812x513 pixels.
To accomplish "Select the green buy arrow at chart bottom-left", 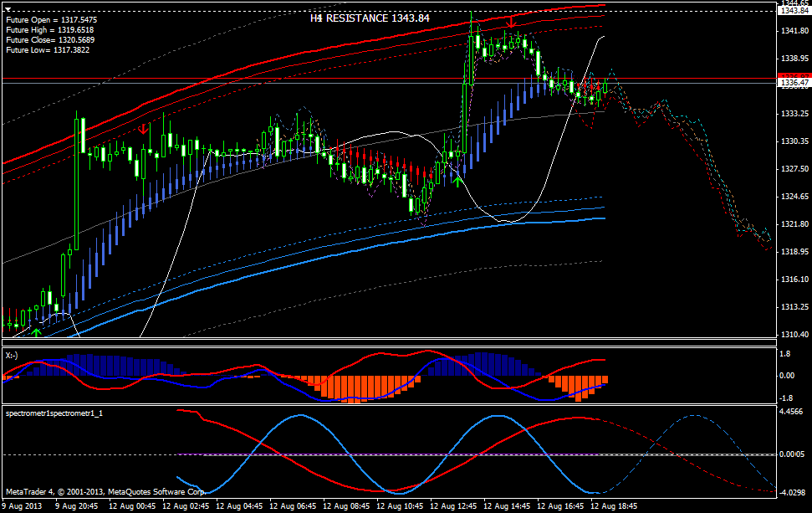I will coord(36,332).
